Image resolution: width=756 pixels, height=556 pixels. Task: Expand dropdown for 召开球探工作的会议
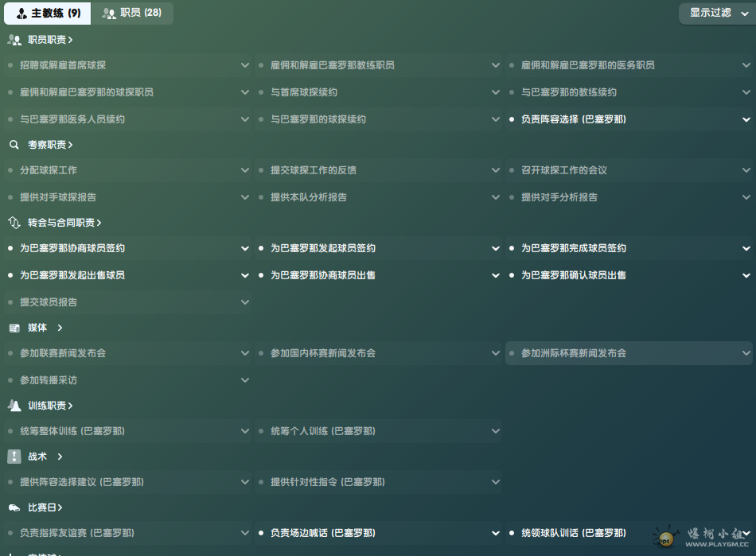pos(746,170)
